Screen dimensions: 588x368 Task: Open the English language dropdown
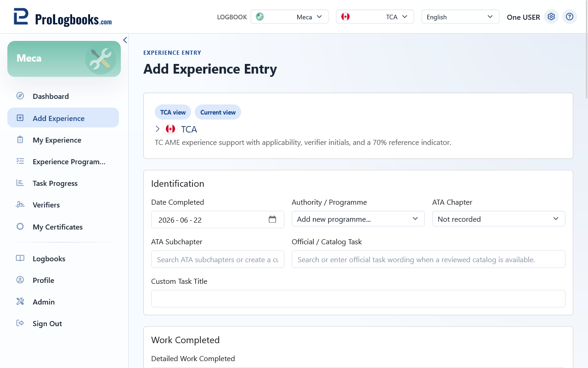coord(460,17)
